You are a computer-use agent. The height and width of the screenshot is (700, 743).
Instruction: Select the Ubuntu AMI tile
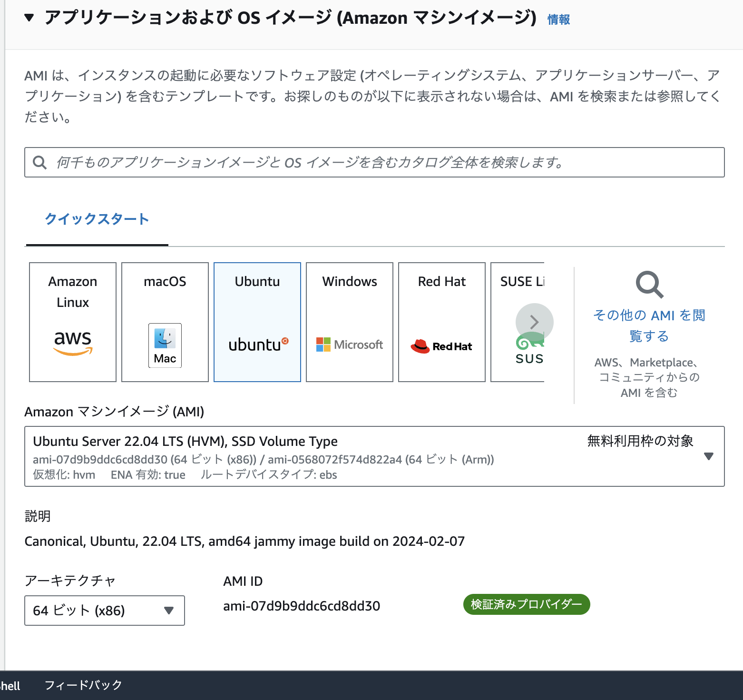click(x=257, y=322)
